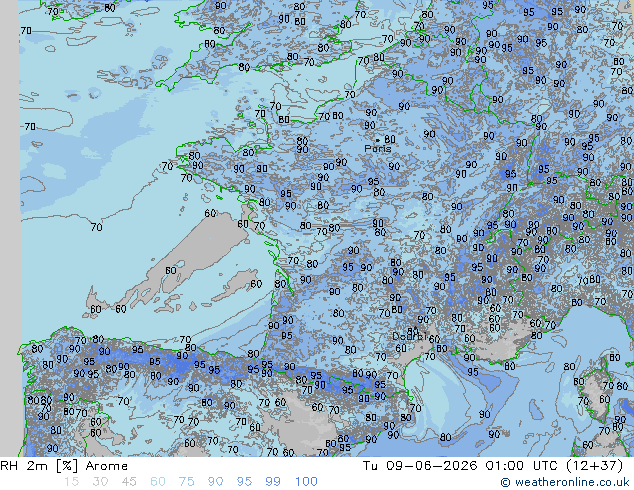Click the dark blue legend value 100
The width and height of the screenshot is (634, 490).
tap(306, 482)
